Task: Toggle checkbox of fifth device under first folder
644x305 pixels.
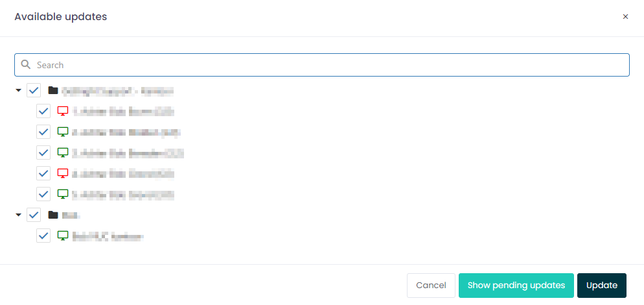Action: [43, 194]
